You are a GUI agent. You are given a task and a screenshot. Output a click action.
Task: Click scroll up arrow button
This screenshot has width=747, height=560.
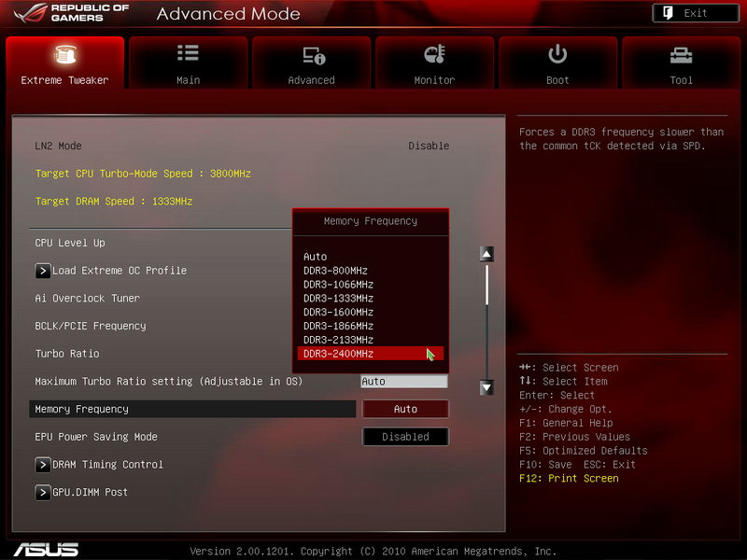(x=486, y=254)
